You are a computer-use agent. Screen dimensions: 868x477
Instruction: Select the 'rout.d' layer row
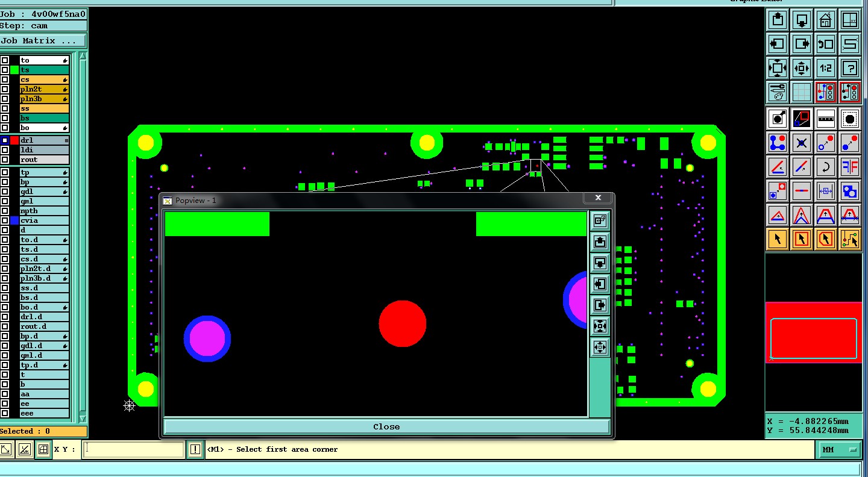pyautogui.click(x=45, y=326)
